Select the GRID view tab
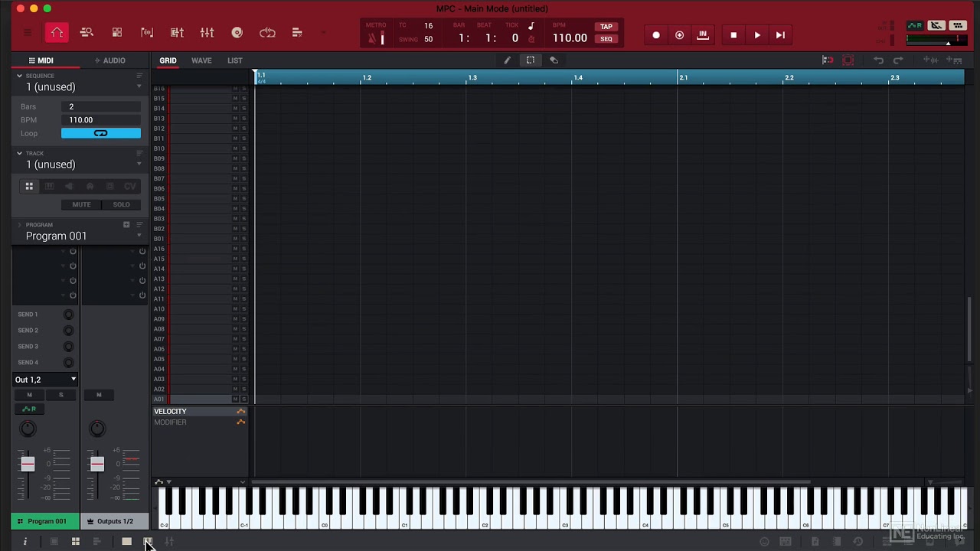The width and height of the screenshot is (980, 551). coord(168,60)
